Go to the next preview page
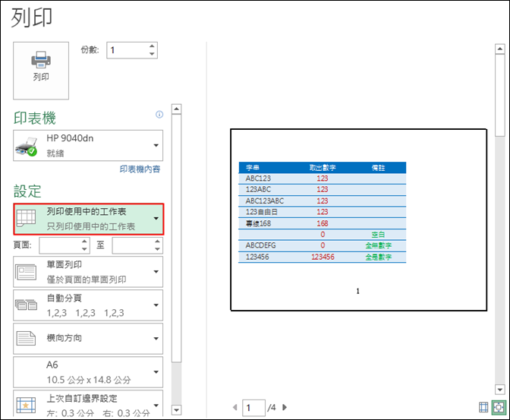Viewport: 510px width, 420px height. coord(285,407)
